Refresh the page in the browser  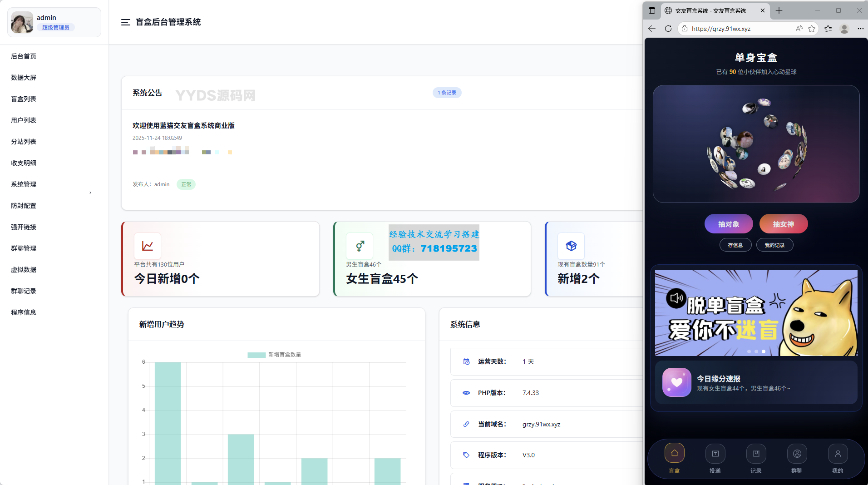coord(668,28)
